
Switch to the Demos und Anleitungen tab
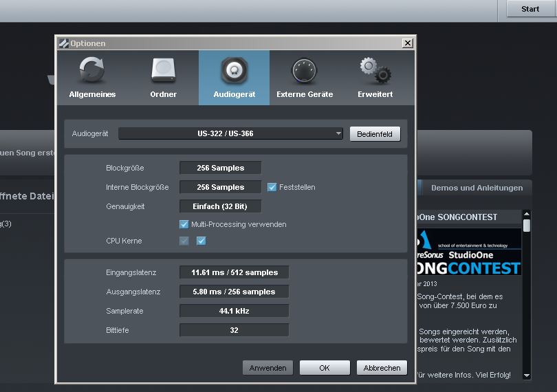point(477,188)
